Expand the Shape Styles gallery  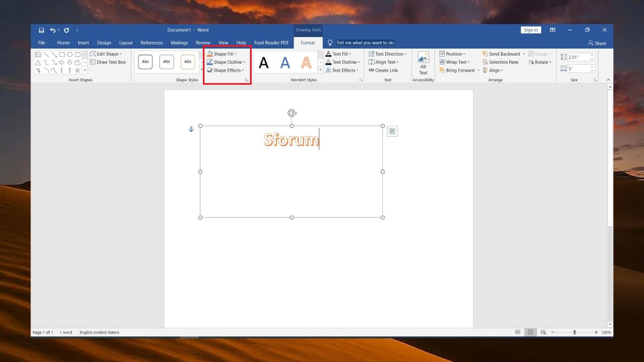[202, 70]
